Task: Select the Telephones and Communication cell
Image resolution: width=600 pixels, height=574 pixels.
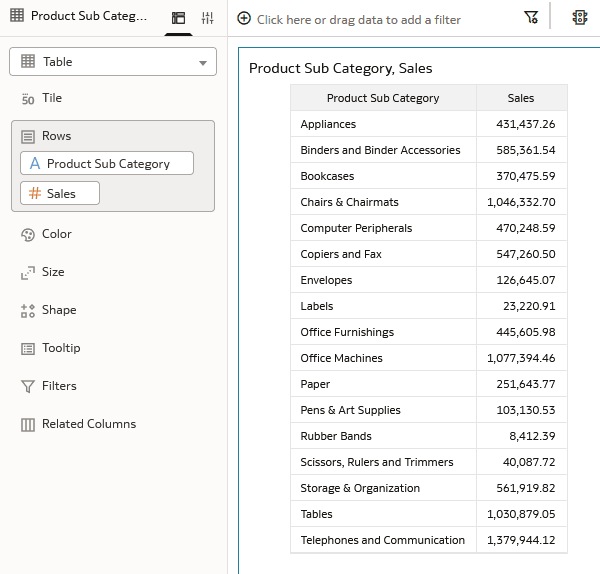Action: coord(383,540)
